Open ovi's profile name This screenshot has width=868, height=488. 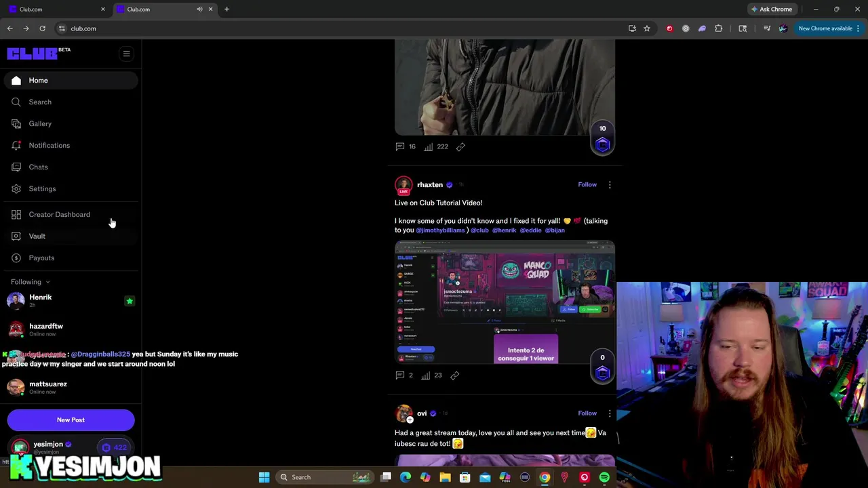coord(422,413)
